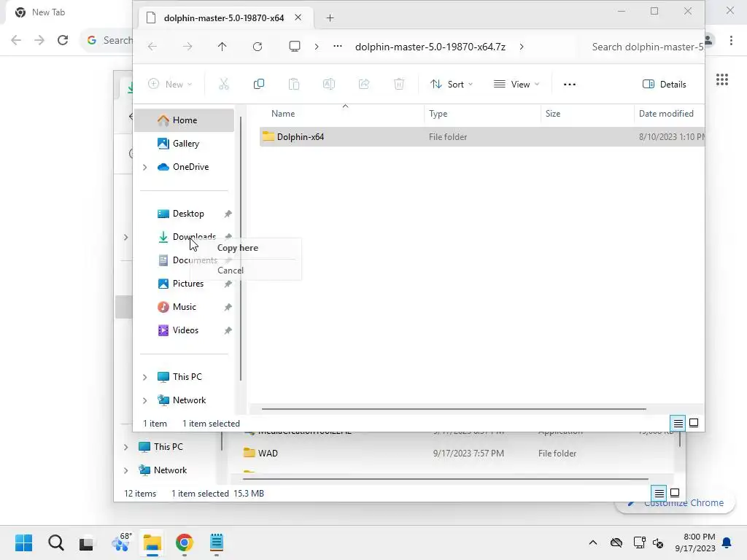This screenshot has height=560, width=747.
Task: Sort by Size column header
Action: [x=553, y=113]
